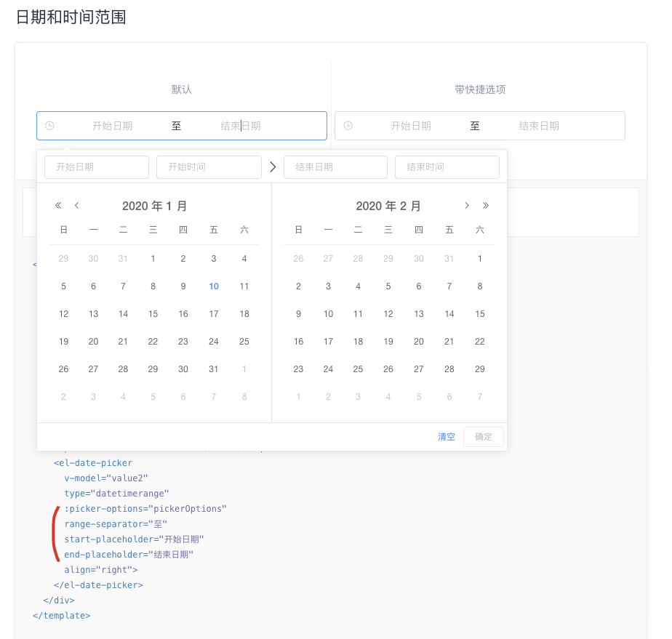
Task: Select the highlighted date January 10
Action: tap(213, 286)
